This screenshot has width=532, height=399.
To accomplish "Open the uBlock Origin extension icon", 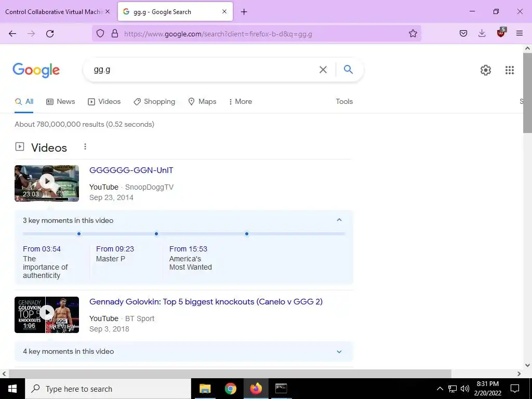I will coord(501,33).
